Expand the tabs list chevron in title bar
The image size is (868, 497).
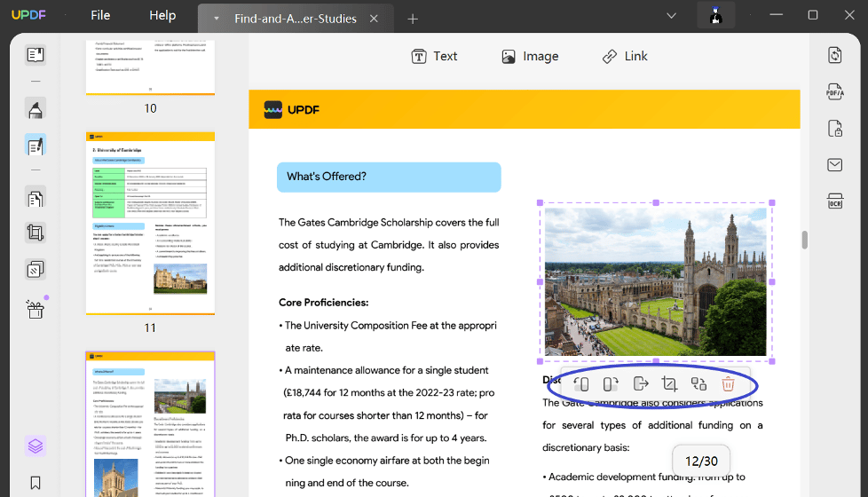[x=672, y=15]
